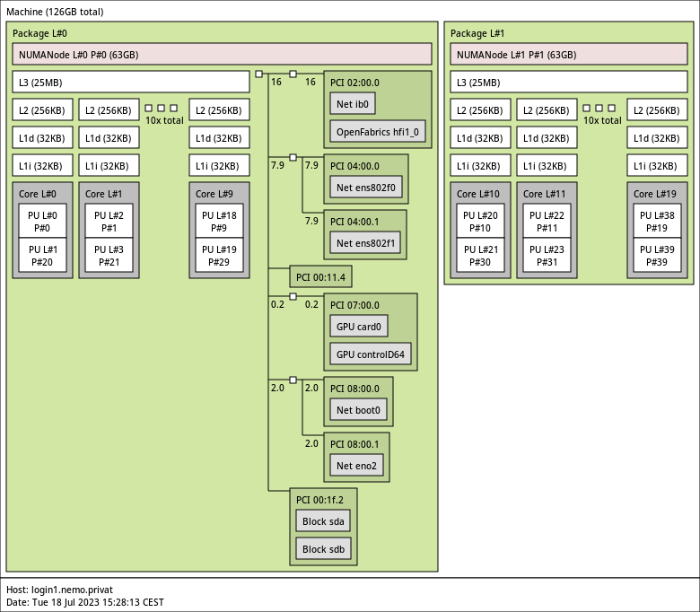Click the PCI 07:00.0 label
Screen dimensions: 700x612
354,305
